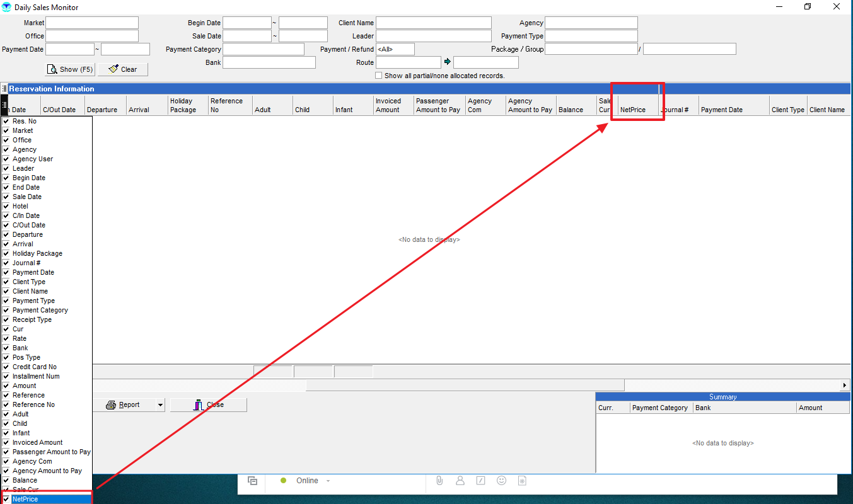The height and width of the screenshot is (504, 853).
Task: Open the Report button dropdown arrow
Action: (160, 405)
